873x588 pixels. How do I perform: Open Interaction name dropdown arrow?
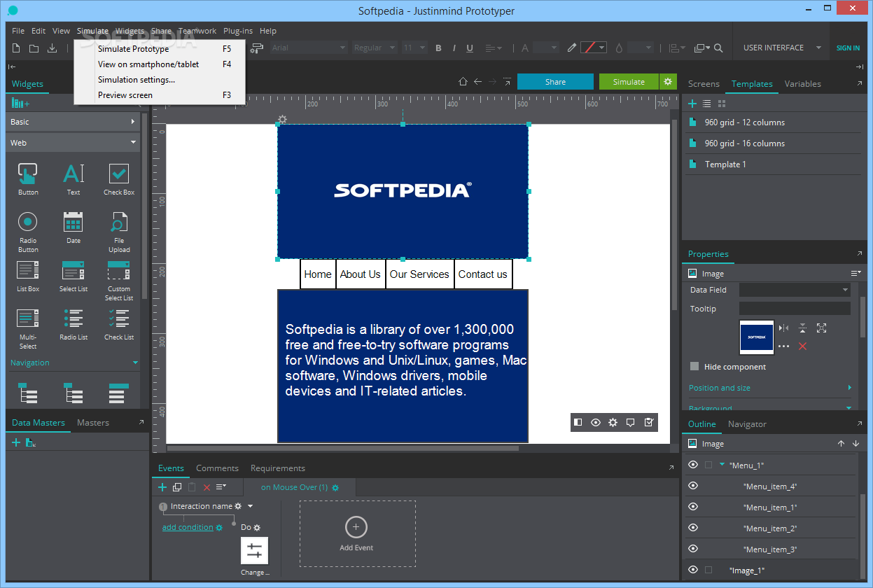point(251,506)
